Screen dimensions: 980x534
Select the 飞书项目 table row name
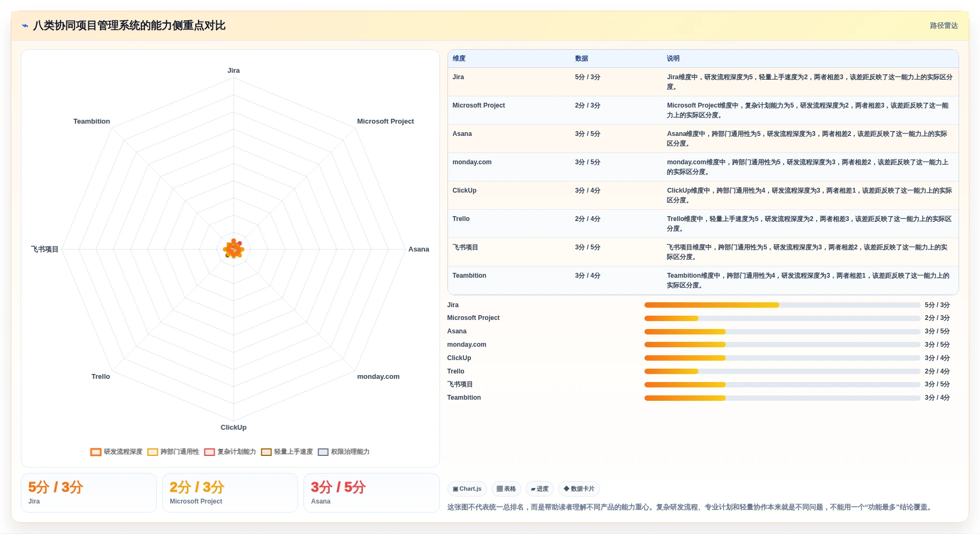465,247
